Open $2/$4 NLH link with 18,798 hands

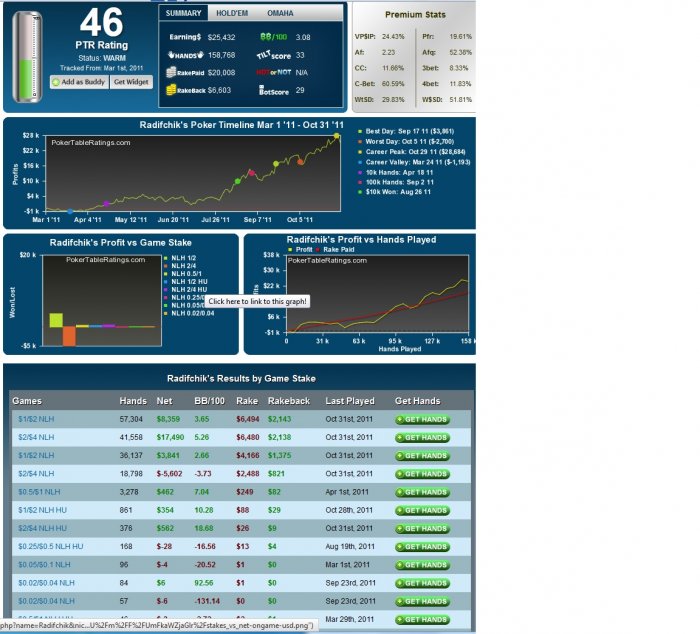(x=36, y=474)
